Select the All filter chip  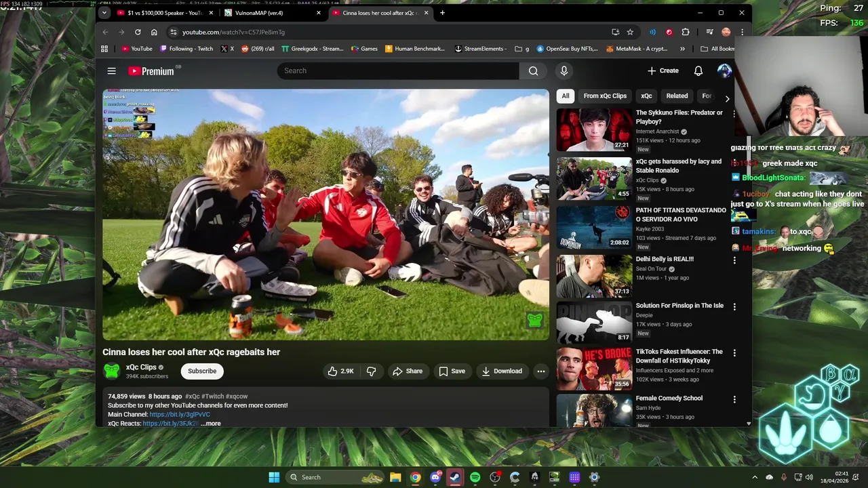[565, 96]
